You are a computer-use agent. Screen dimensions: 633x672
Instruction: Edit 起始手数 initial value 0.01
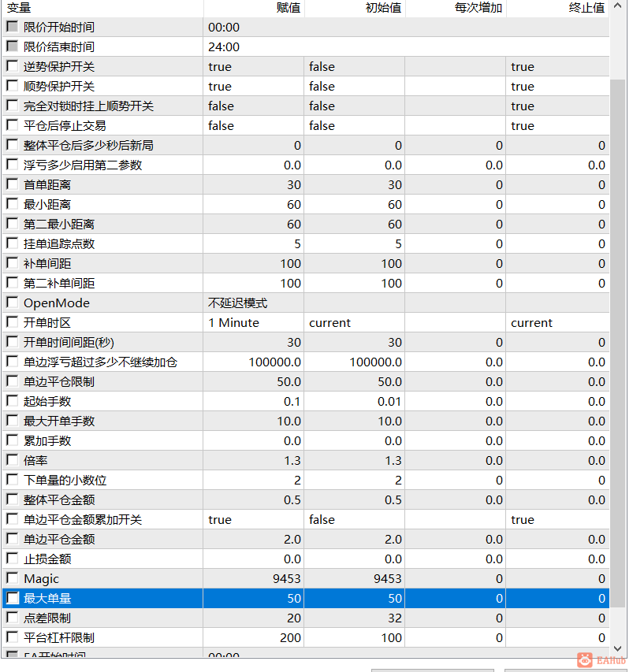tap(355, 402)
